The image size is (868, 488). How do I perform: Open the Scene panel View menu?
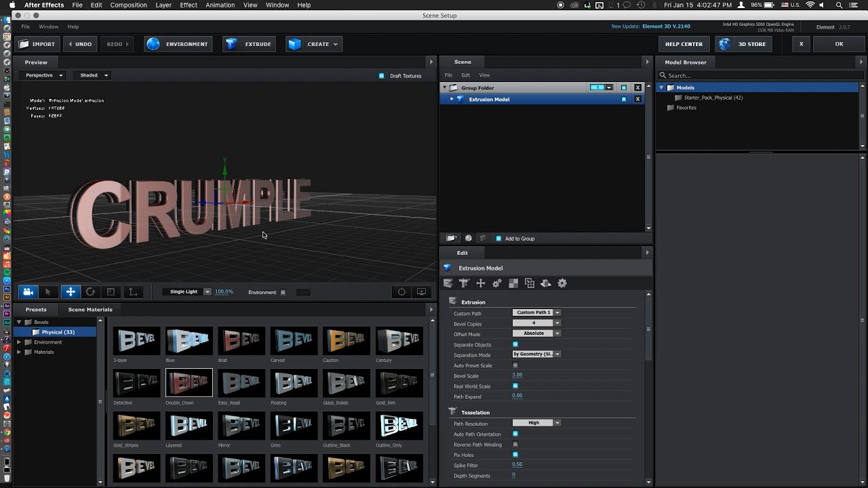click(484, 75)
